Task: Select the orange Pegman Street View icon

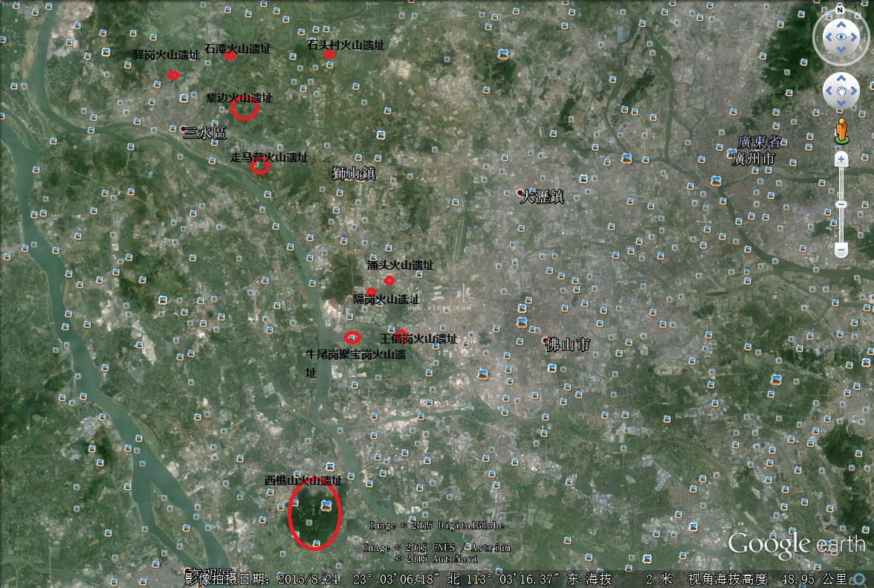Action: pos(841,131)
